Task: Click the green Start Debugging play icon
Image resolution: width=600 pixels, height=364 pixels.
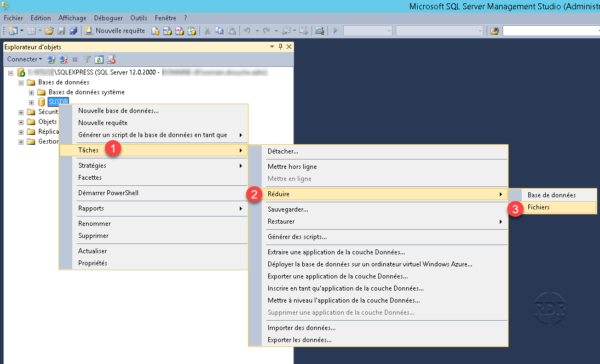Action: click(336, 31)
